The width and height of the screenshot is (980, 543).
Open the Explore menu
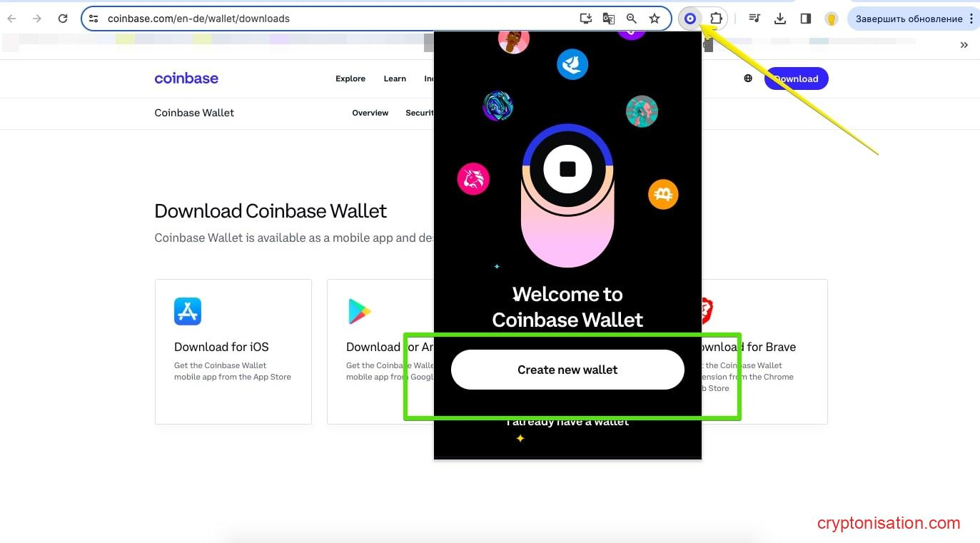[x=350, y=78]
